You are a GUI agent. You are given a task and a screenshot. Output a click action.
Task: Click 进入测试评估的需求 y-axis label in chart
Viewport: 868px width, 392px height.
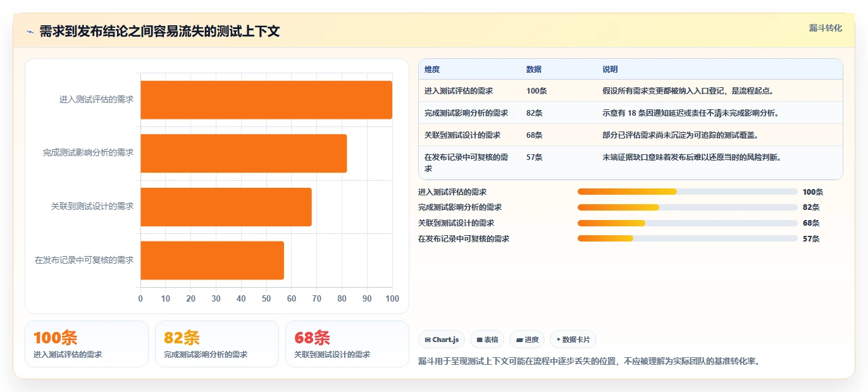[x=96, y=100]
